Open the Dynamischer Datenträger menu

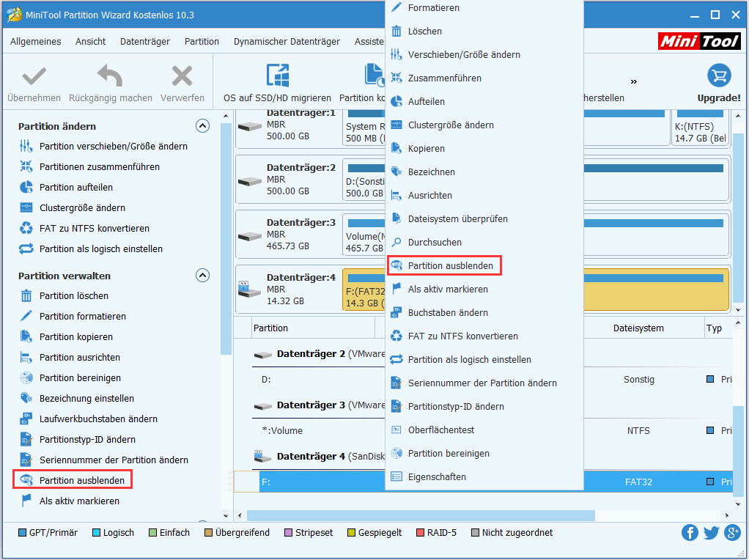[x=287, y=42]
